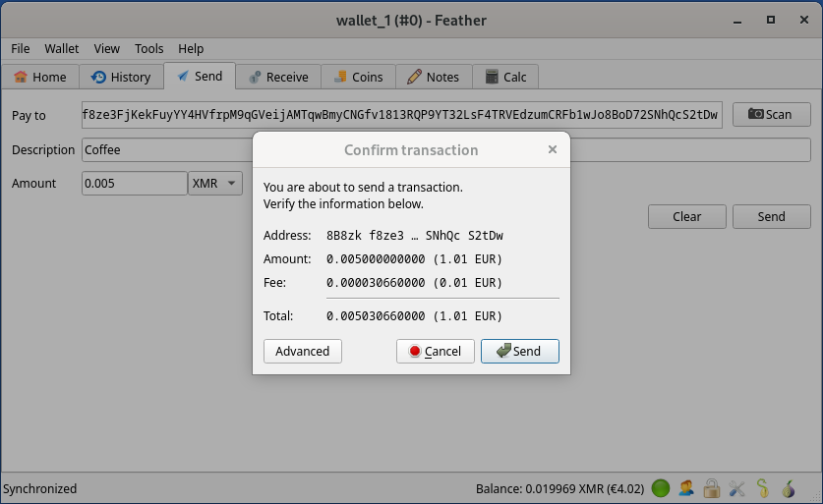The width and height of the screenshot is (823, 504).
Task: Open the Wallet menu
Action: click(x=62, y=48)
